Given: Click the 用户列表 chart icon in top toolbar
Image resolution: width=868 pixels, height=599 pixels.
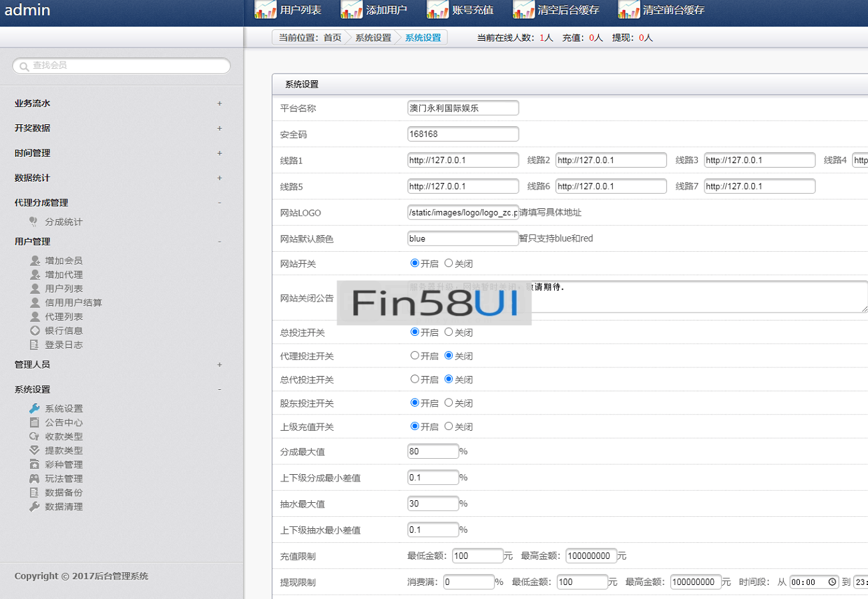Looking at the screenshot, I should pyautogui.click(x=266, y=10).
